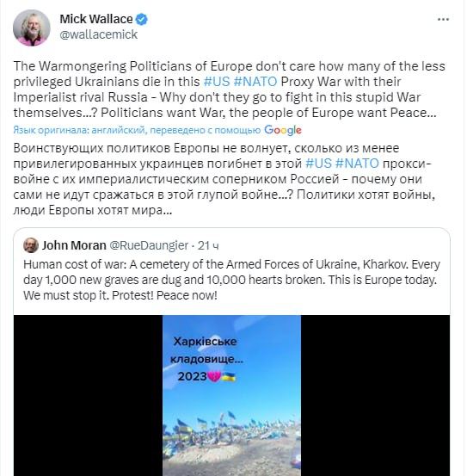Open the #NATO hashtag in original text

(256, 82)
